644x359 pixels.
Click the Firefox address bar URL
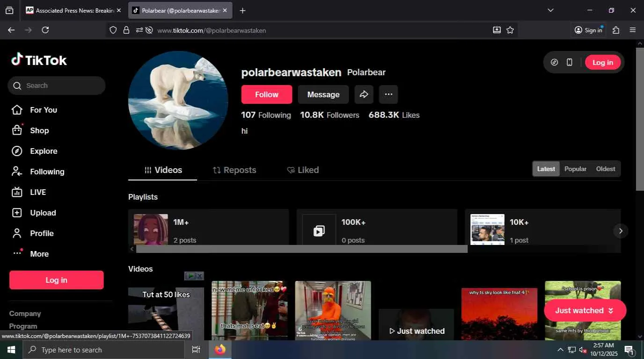pyautogui.click(x=212, y=30)
